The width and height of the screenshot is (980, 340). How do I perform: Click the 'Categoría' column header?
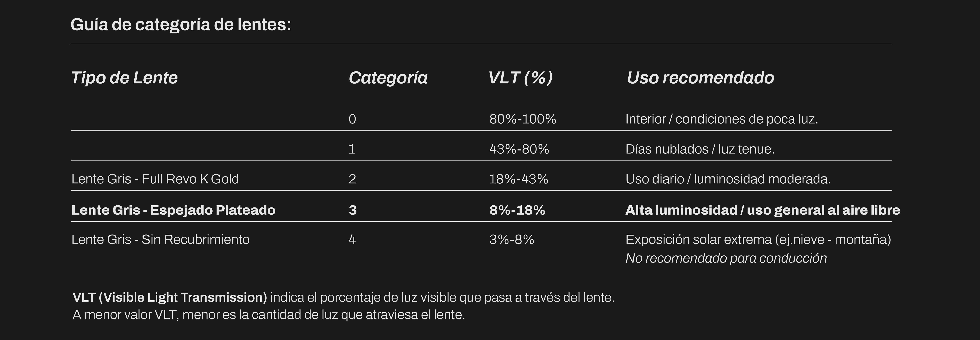(388, 78)
